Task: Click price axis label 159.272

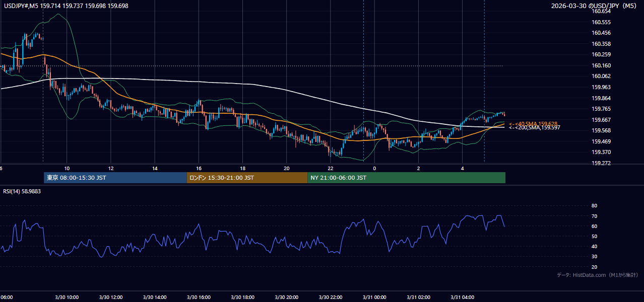Action: pyautogui.click(x=601, y=163)
